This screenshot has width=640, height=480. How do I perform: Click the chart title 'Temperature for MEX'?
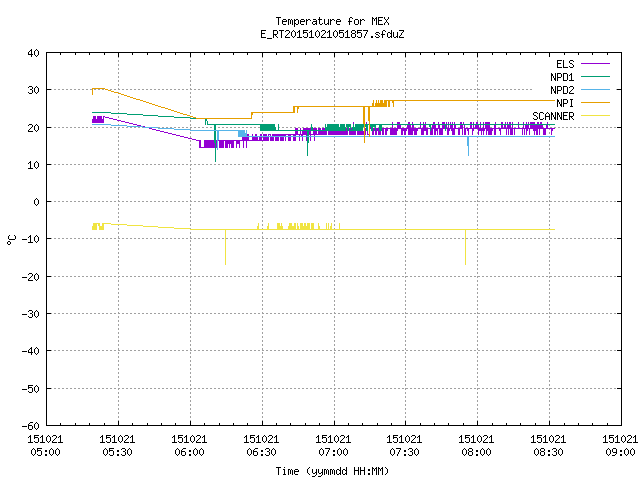click(x=332, y=21)
